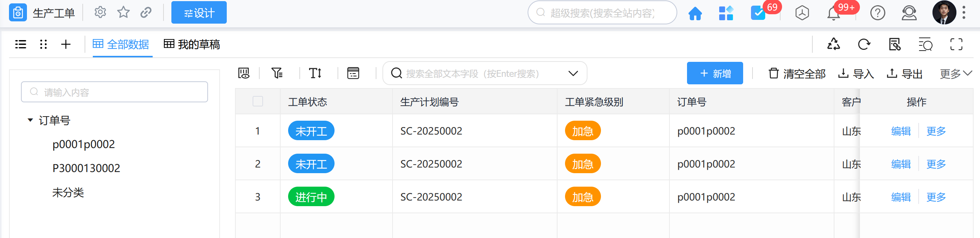Select P3000130002 in the order tree
Screen dimensions: 980x238
(x=86, y=168)
